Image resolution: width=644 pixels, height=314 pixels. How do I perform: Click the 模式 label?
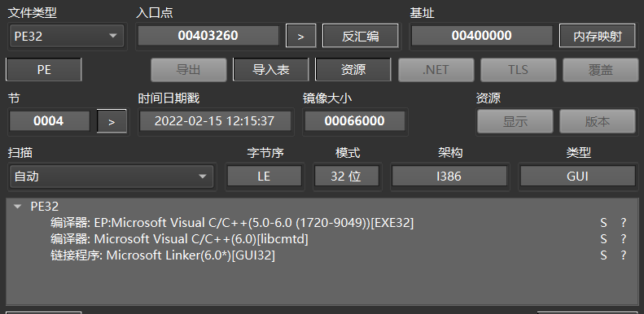click(348, 153)
